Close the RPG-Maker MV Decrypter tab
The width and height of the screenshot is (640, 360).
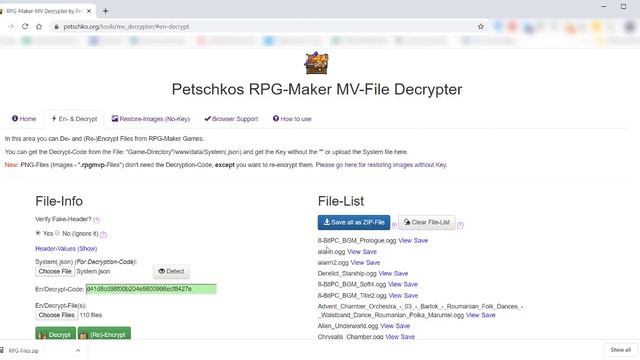pos(89,11)
